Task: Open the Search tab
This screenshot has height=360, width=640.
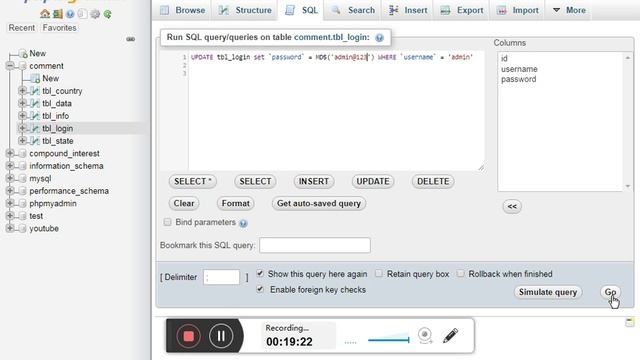Action: [x=353, y=10]
